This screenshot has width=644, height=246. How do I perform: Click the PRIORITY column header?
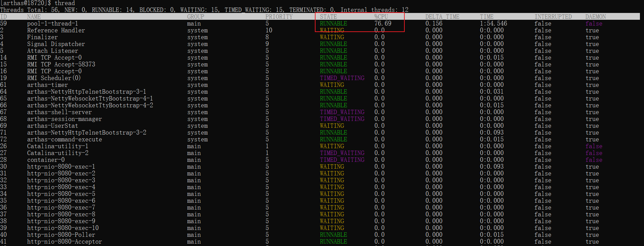279,17
